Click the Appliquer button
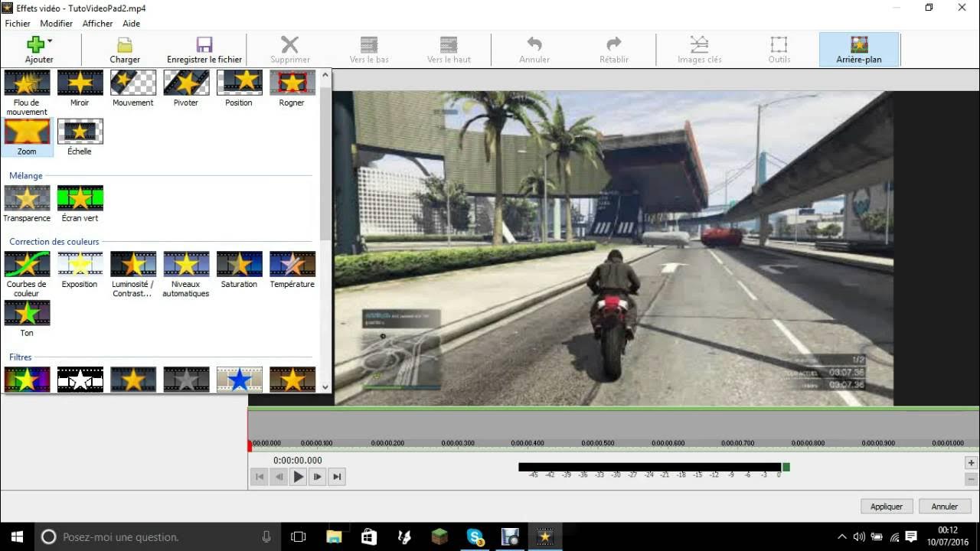 coord(887,506)
